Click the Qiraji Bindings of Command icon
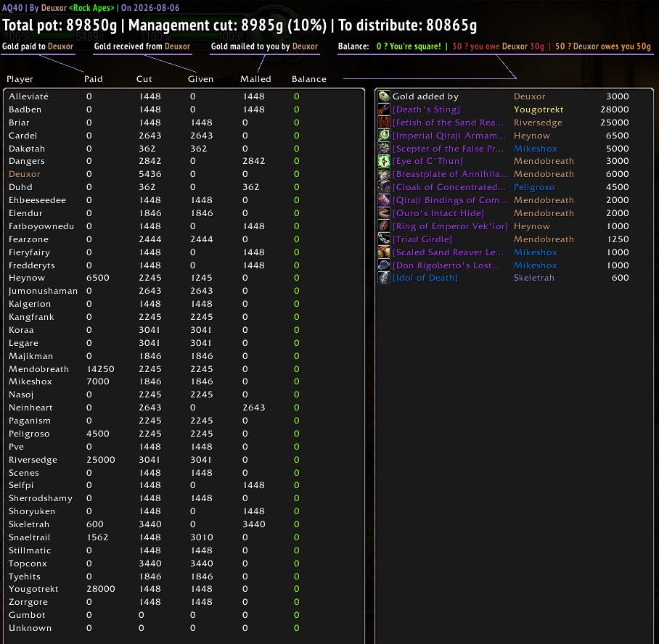659x644 pixels. [384, 200]
